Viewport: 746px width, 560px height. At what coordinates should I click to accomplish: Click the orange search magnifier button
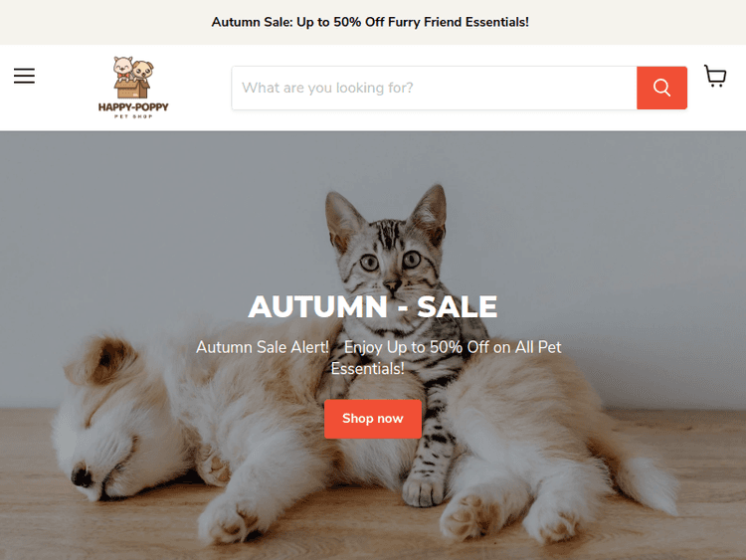pos(661,88)
